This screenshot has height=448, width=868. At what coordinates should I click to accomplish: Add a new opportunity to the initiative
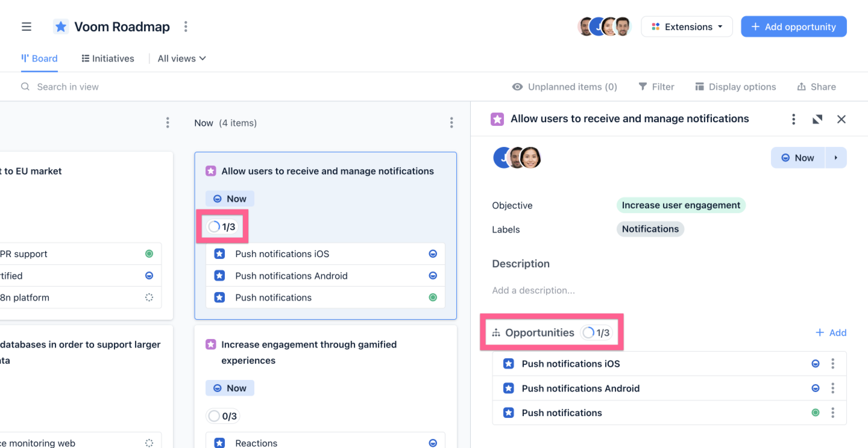coord(831,332)
